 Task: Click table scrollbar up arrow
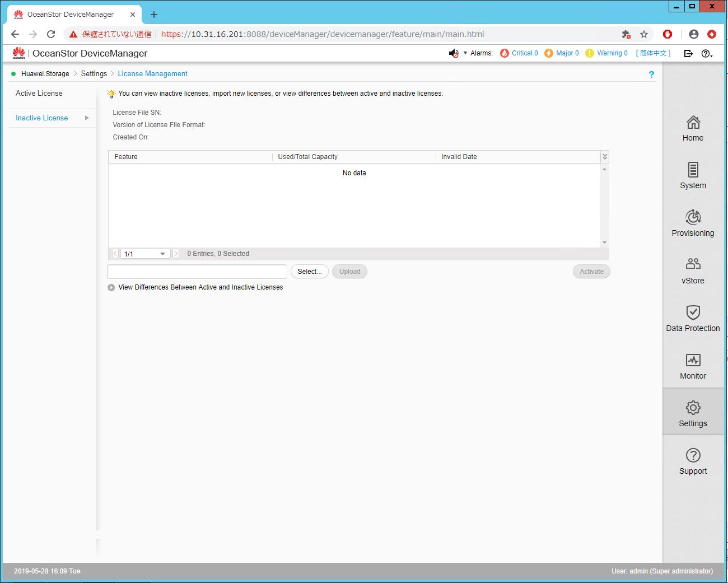[x=605, y=169]
